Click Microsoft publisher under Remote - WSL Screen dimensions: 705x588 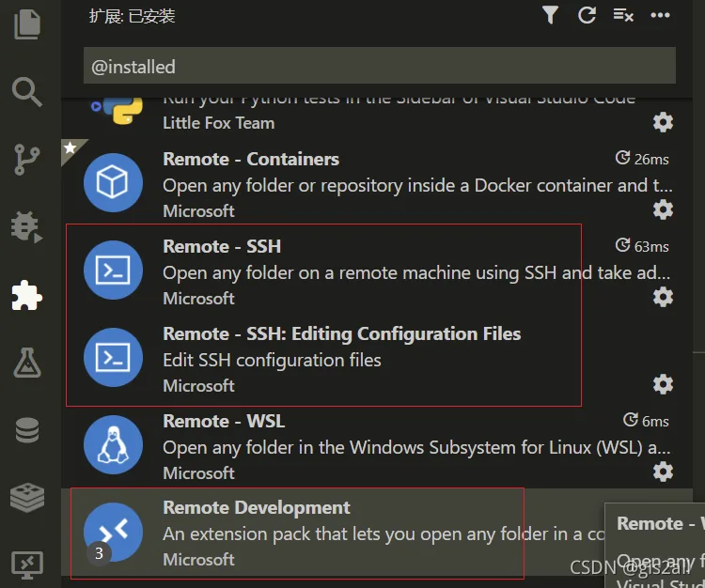tap(198, 473)
